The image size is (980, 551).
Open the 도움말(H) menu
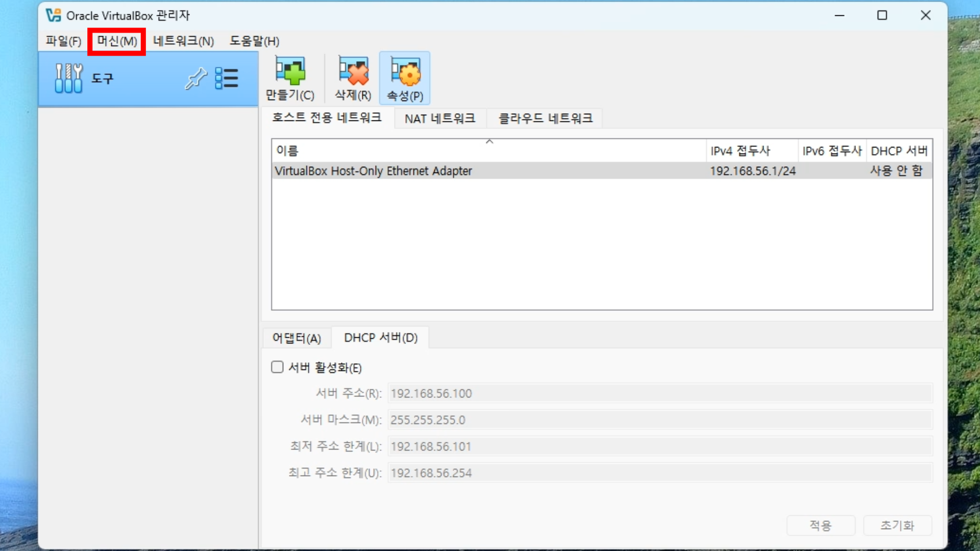pos(254,41)
